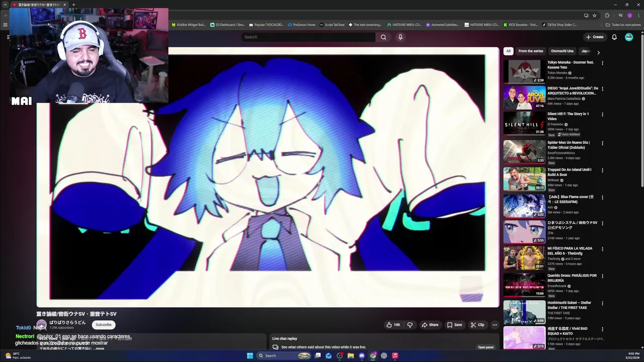Open the SILENT HILL F video thumbnail

(524, 123)
